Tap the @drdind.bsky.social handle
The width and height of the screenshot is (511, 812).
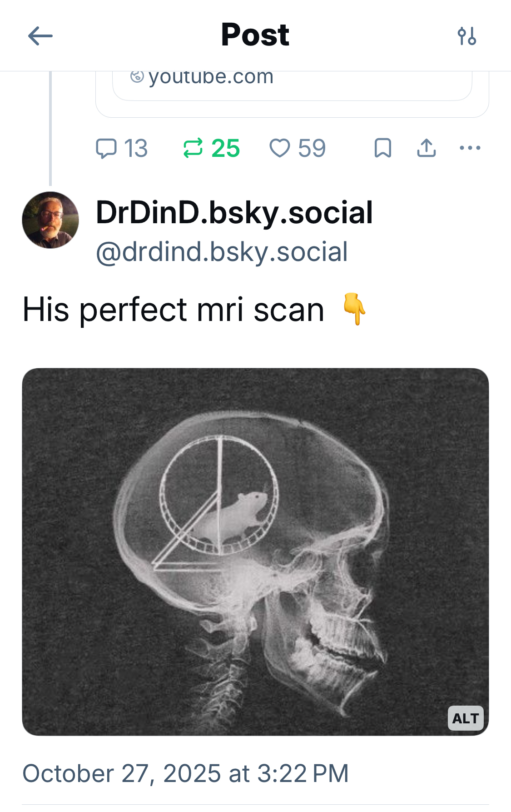(222, 252)
